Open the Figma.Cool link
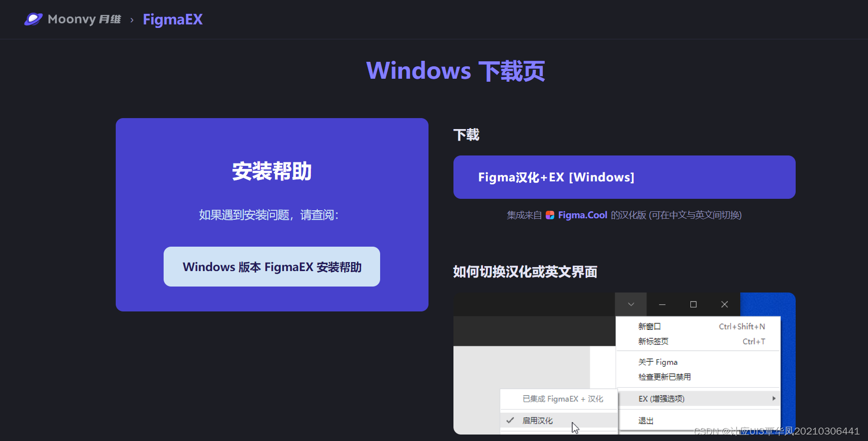 [582, 215]
